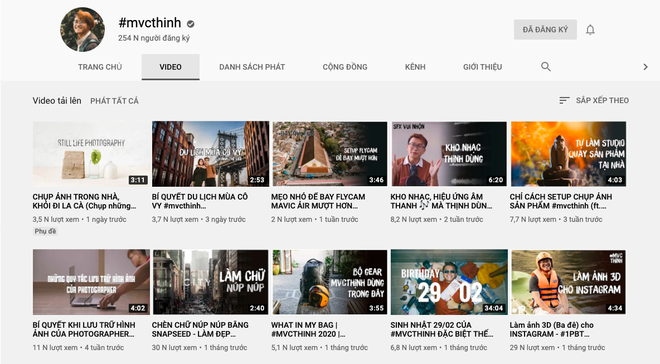Screen dimensions: 660x364
Task: Open 'Du lịch mùa Cô Vy' thumbnail
Action: click(x=210, y=154)
